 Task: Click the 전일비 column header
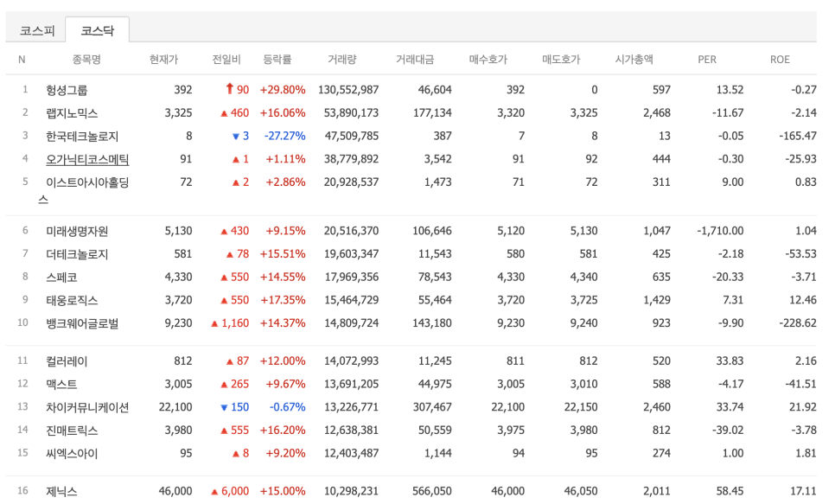click(x=226, y=60)
